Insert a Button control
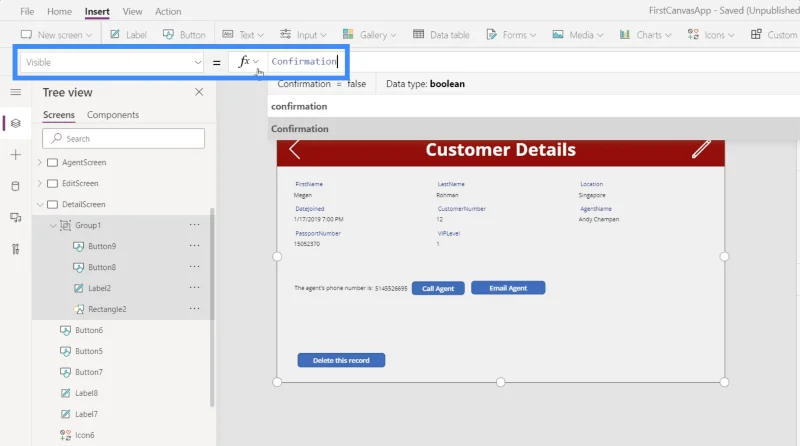 184,35
